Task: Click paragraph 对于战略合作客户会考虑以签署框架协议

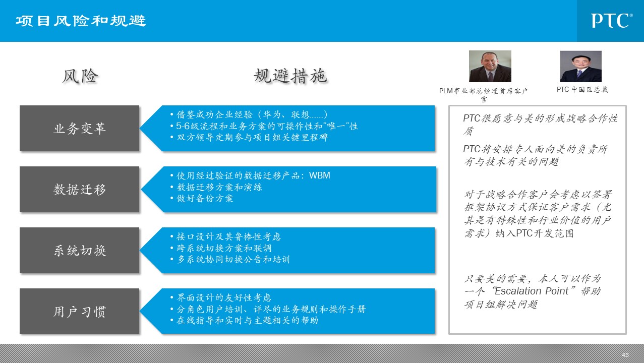Action: (538, 214)
